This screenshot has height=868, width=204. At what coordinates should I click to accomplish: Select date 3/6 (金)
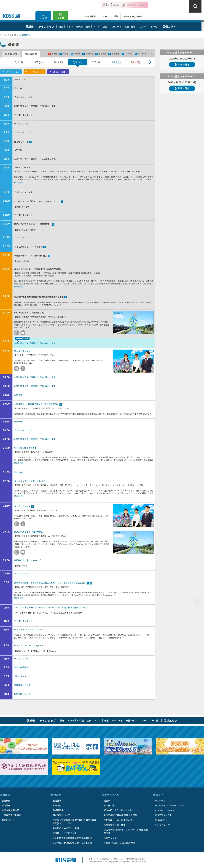click(97, 62)
